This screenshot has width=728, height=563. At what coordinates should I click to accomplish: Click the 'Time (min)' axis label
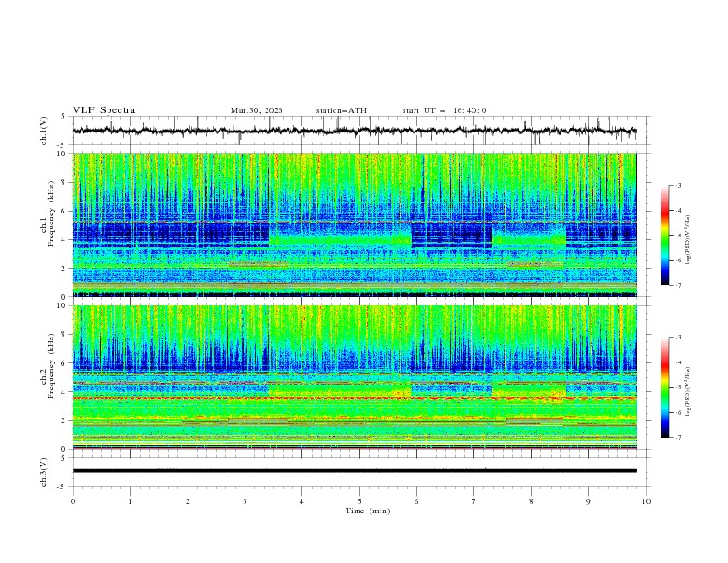coord(368,511)
